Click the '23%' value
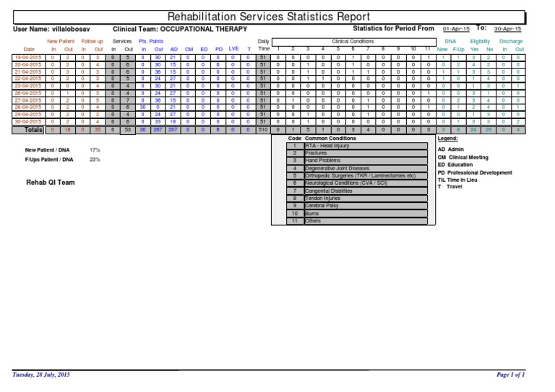555x392 pixels. 95,160
